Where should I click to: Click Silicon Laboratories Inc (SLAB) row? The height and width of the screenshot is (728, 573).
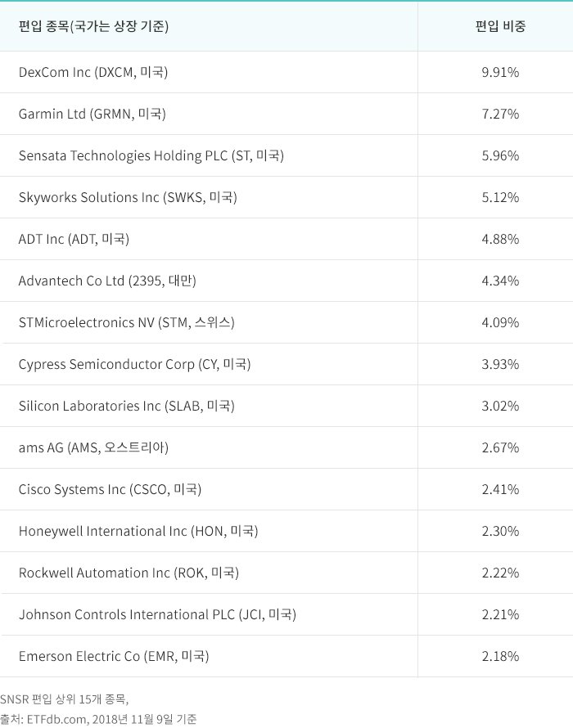pos(126,406)
